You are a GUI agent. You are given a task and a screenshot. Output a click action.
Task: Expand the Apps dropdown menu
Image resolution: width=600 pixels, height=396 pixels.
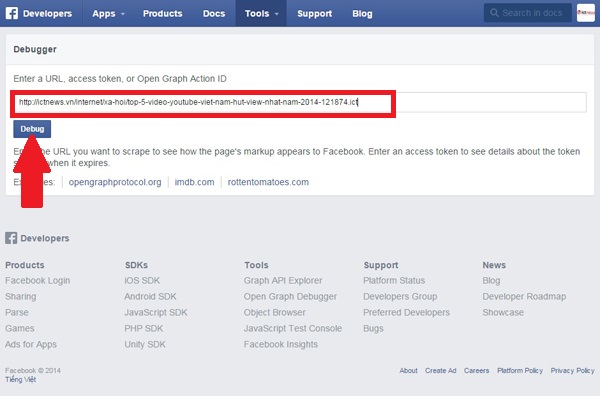click(108, 13)
